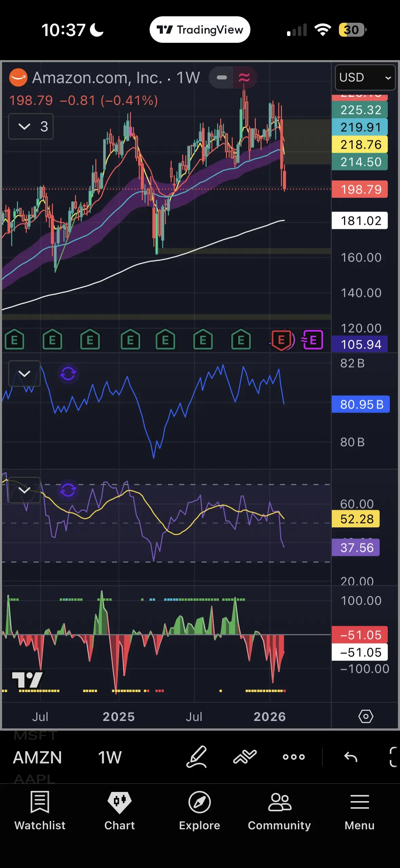Tap the purple upcoming earnings E marker
The height and width of the screenshot is (868, 400).
click(312, 340)
